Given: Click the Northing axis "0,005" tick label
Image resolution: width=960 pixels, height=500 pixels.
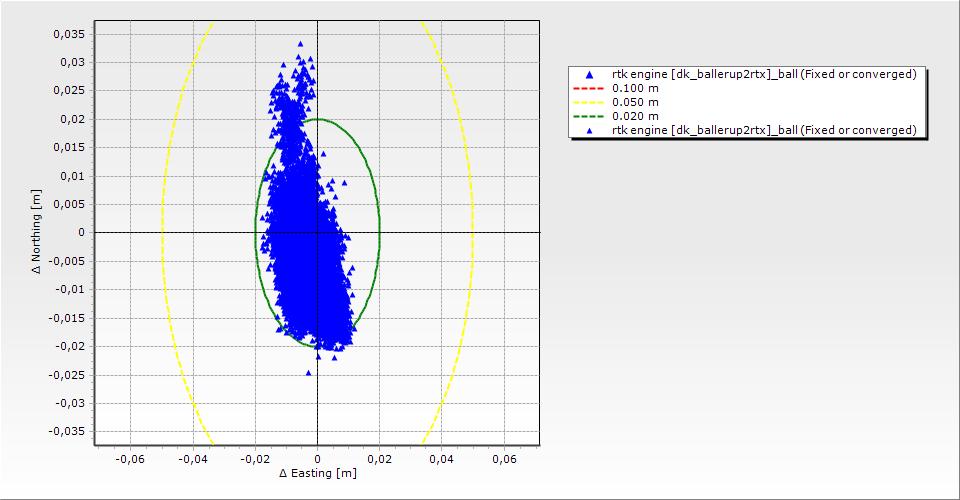Looking at the screenshot, I should pos(69,204).
